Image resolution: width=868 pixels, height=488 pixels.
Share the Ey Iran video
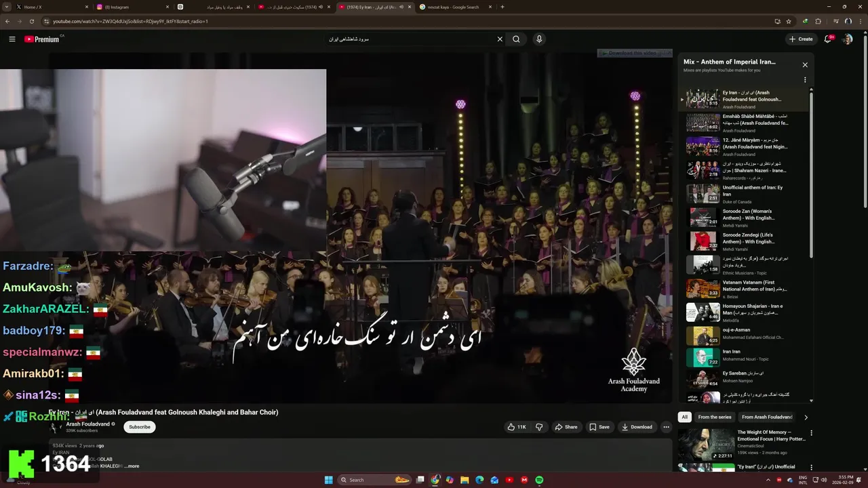tap(566, 427)
